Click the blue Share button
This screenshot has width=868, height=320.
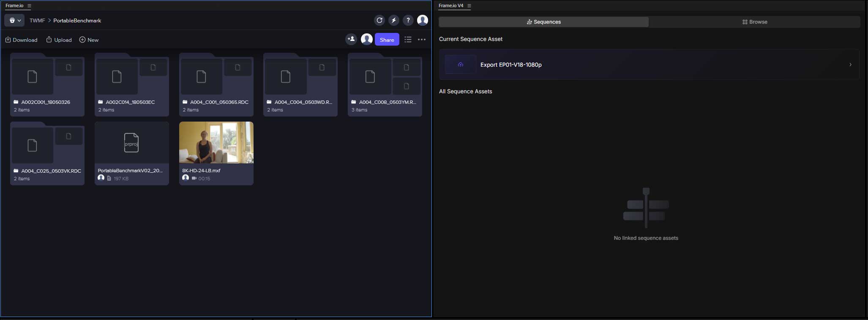[x=387, y=40]
